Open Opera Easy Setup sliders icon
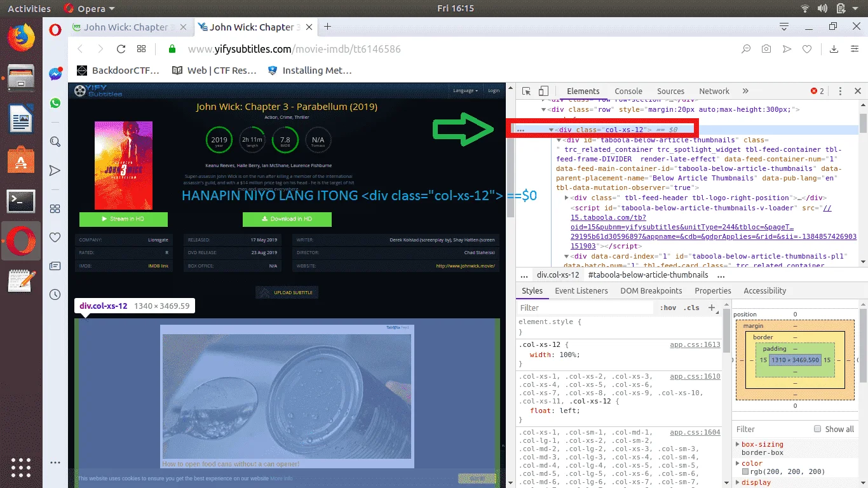This screenshot has height=488, width=868. 855,49
